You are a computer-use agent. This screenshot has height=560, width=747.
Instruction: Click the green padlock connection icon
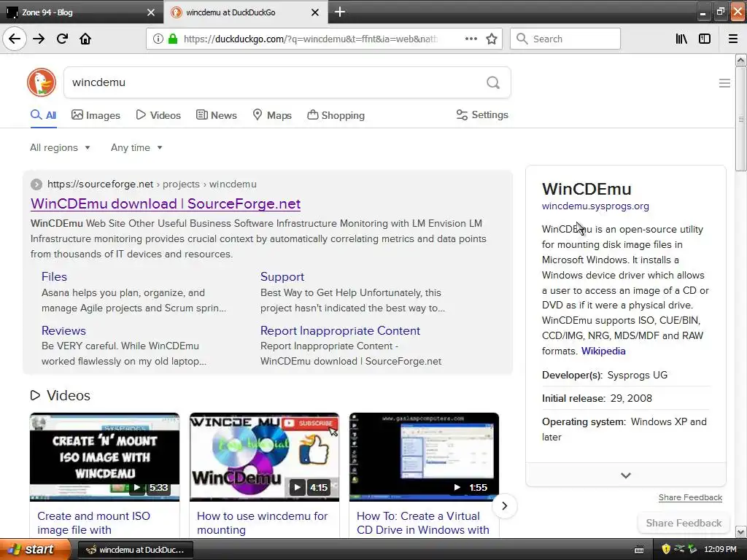point(173,39)
